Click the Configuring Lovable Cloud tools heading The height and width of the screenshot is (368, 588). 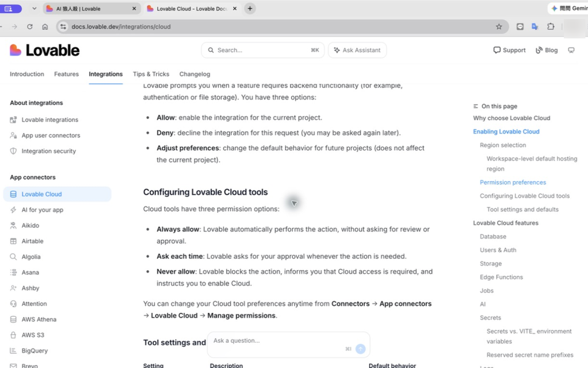tap(206, 192)
